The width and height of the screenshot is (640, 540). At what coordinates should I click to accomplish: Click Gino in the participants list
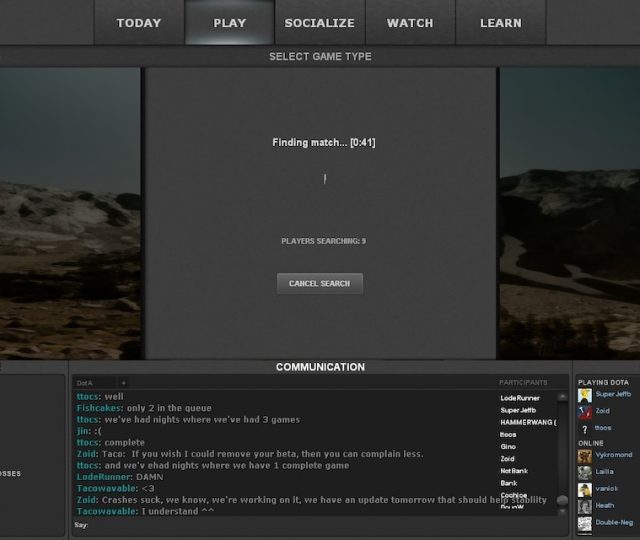pos(508,446)
